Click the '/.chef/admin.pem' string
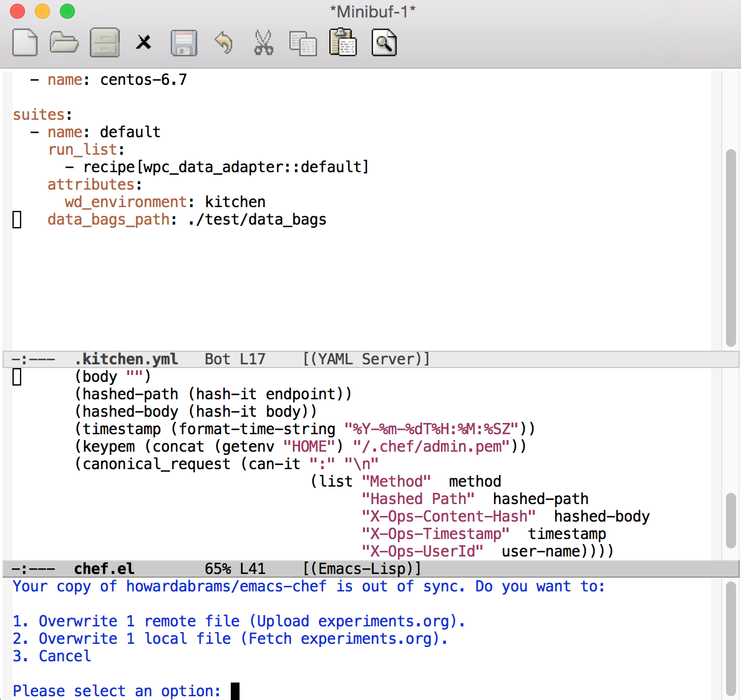741x700 pixels. 432,447
